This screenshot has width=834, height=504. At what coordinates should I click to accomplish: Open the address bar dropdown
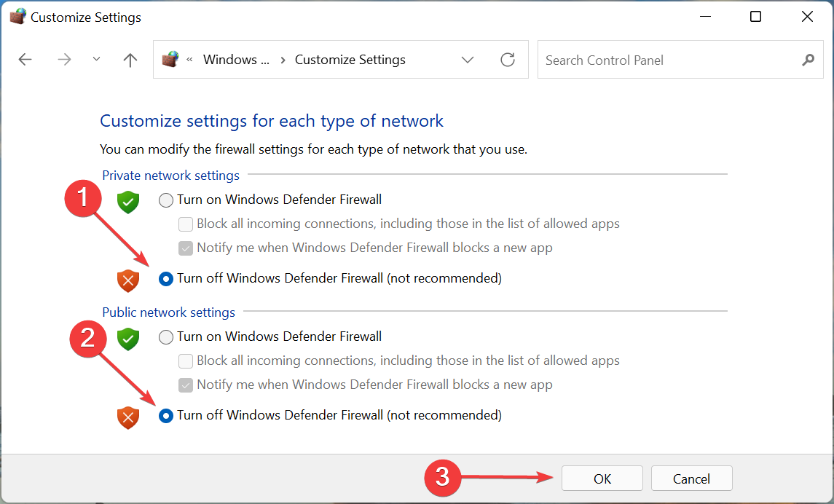(x=468, y=60)
